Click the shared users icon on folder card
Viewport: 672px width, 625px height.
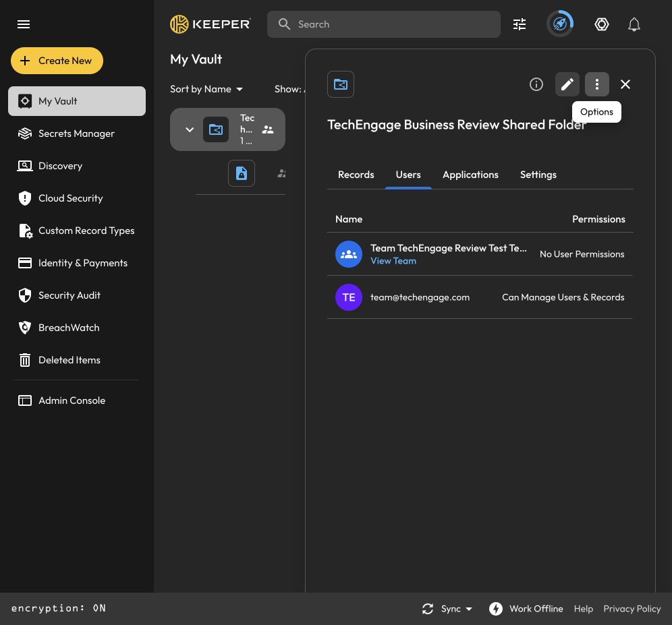pyautogui.click(x=268, y=129)
